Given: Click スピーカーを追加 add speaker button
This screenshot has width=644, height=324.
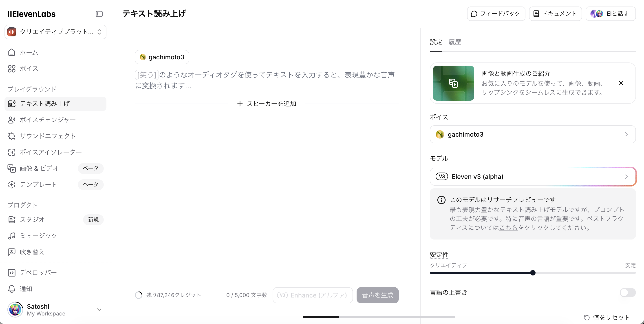Looking at the screenshot, I should tap(267, 104).
